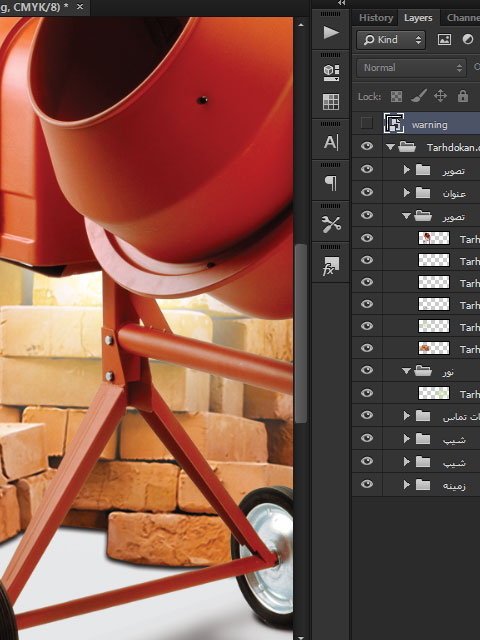Image resolution: width=480 pixels, height=640 pixels.
Task: Open the Swatches grid panel icon
Action: point(331,102)
